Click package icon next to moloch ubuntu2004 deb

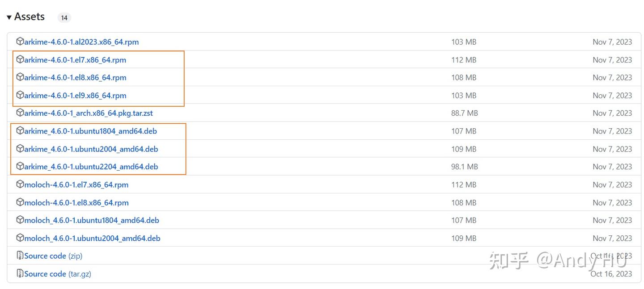coord(20,238)
